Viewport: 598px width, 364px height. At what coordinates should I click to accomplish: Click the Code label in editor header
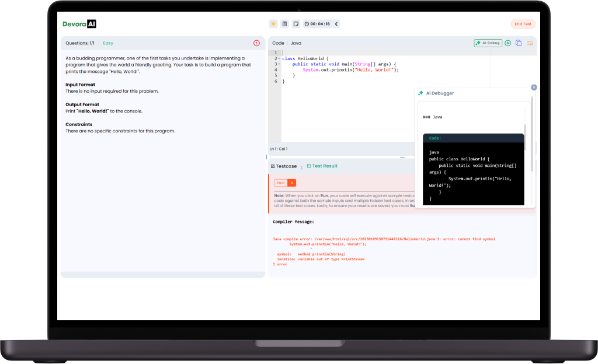click(278, 43)
